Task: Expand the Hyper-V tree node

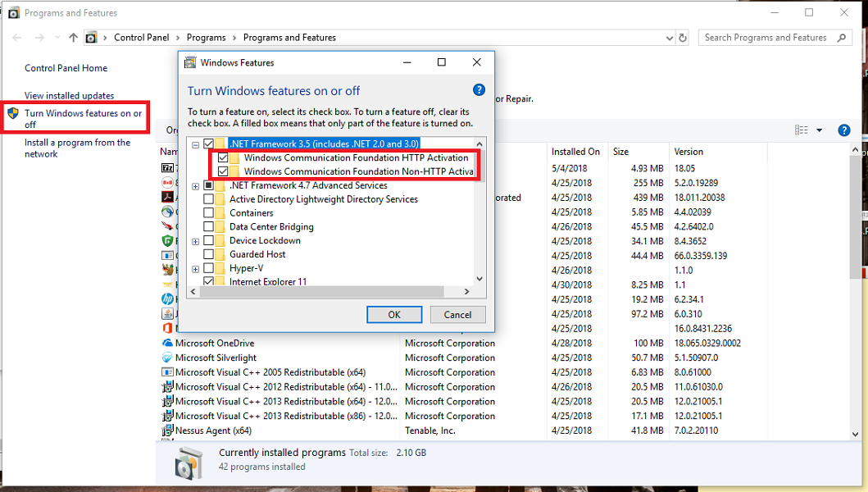Action: click(x=194, y=268)
